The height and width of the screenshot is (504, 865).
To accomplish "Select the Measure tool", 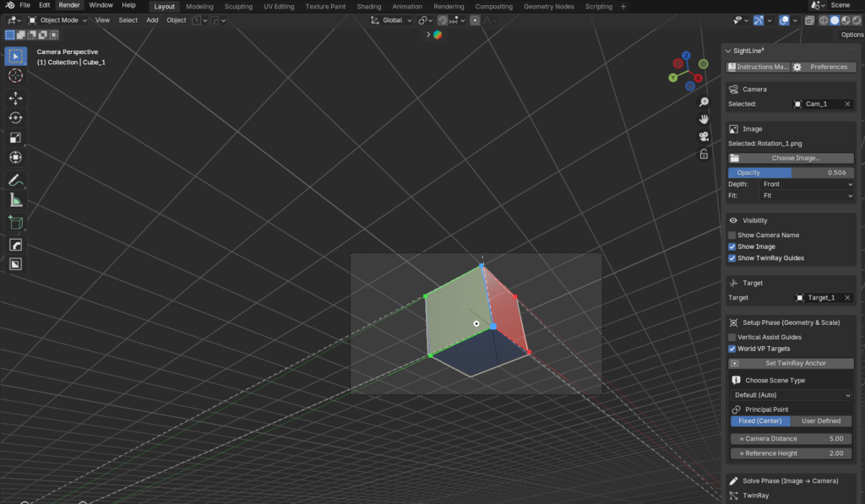I will [x=15, y=200].
